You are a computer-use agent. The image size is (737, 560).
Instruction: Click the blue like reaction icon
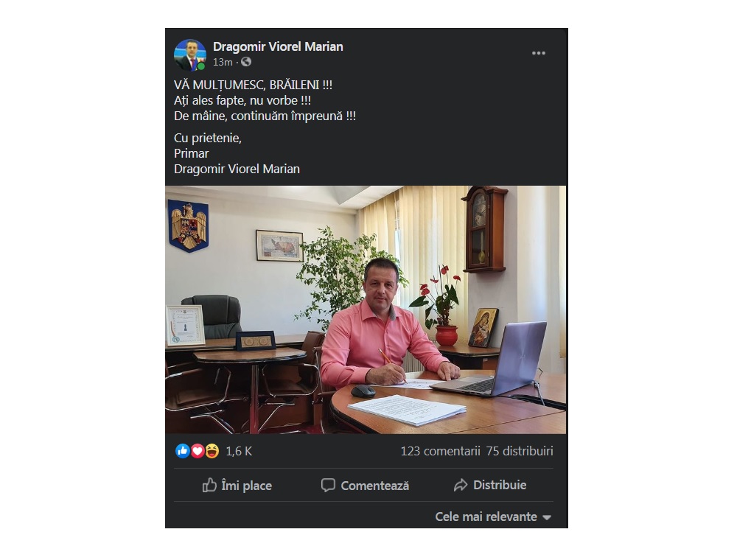click(182, 451)
